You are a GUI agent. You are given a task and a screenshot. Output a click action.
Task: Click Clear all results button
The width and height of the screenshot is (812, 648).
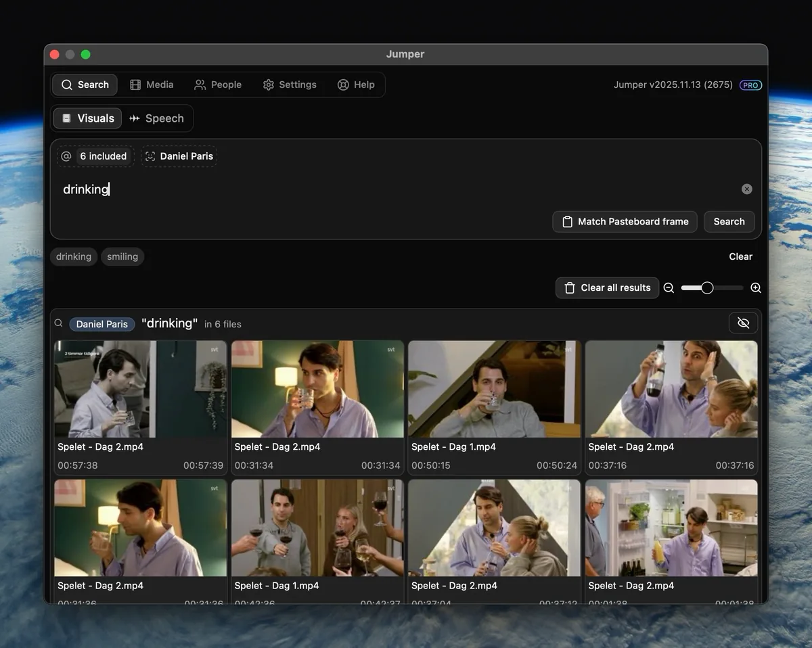(x=607, y=288)
